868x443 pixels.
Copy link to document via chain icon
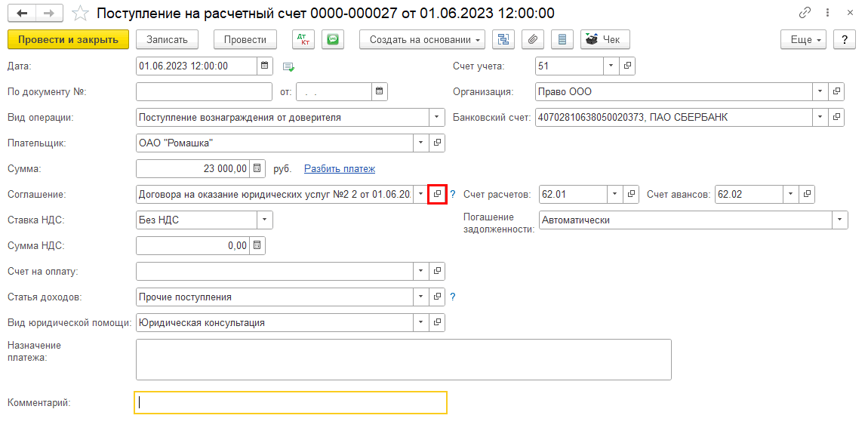point(805,14)
